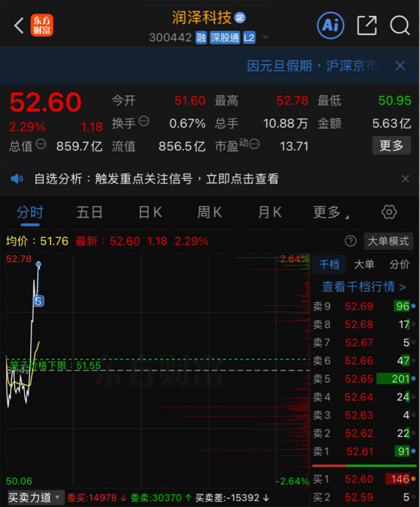Expand the 买卖力道 indicator dropdown
The height and width of the screenshot is (507, 420).
(35, 498)
